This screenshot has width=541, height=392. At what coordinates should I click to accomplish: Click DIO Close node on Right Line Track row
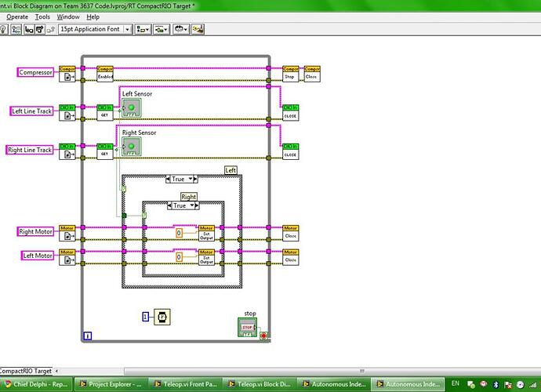[x=291, y=151]
